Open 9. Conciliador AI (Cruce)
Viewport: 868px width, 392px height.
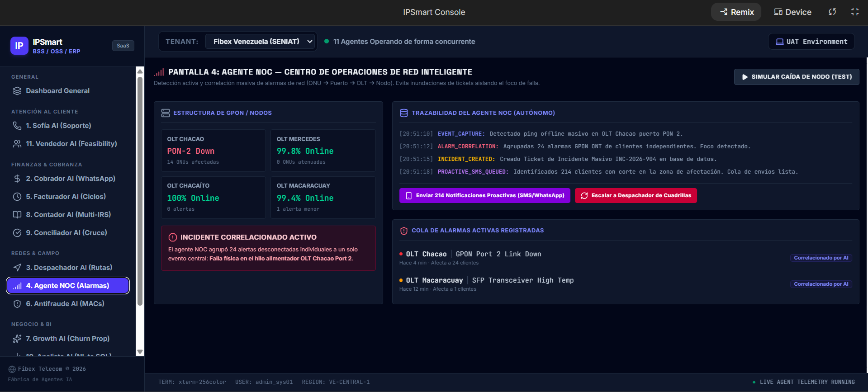point(68,233)
